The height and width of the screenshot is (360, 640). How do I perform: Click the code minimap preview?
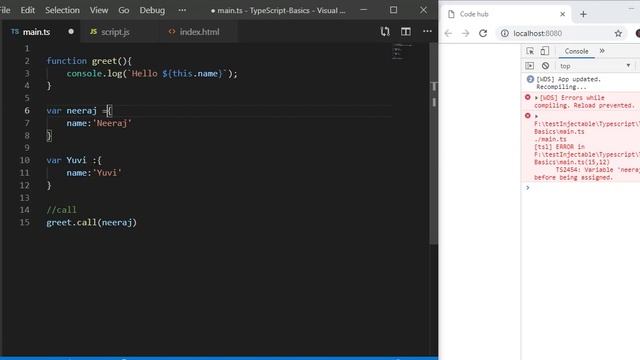coord(402,52)
